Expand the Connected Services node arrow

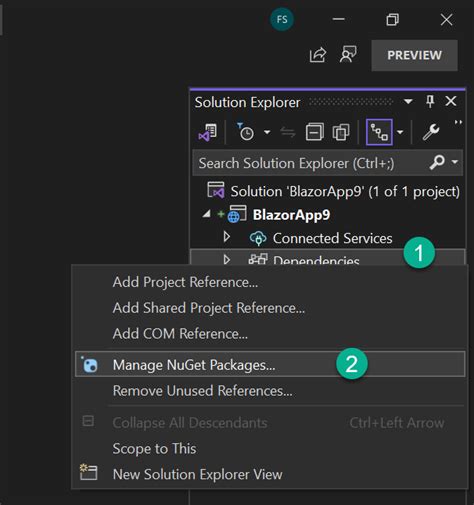click(227, 237)
